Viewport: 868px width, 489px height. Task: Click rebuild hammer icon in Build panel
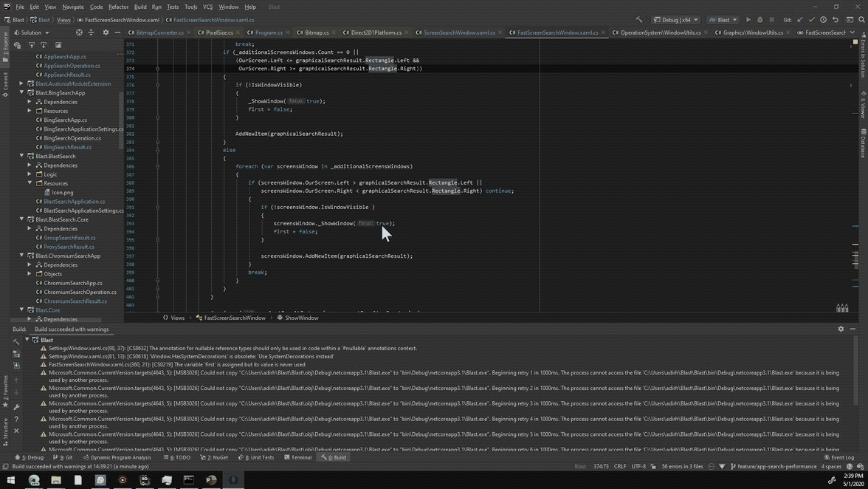click(16, 341)
